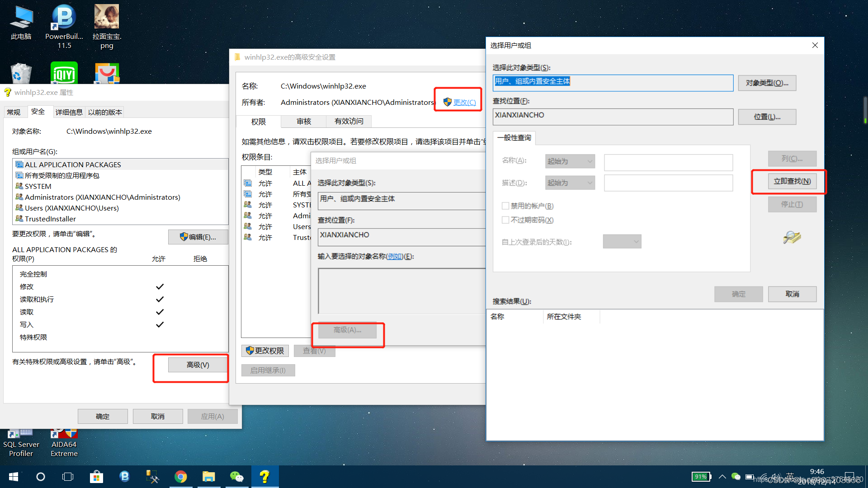
Task: Click the 更改(C) owner link
Action: point(463,102)
